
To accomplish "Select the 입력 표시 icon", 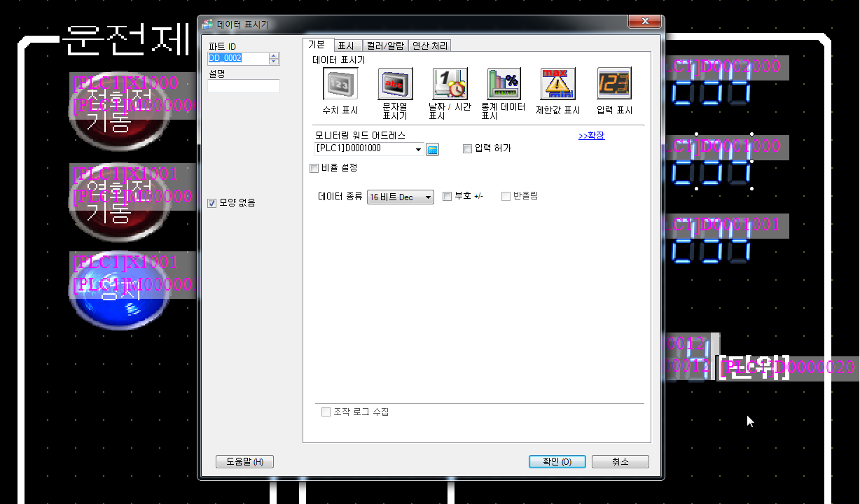I will (614, 84).
